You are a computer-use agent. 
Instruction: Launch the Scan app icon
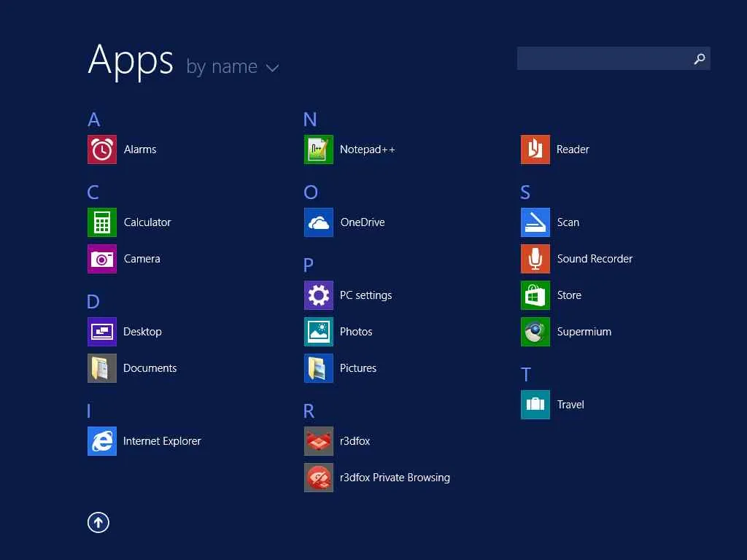pos(535,222)
